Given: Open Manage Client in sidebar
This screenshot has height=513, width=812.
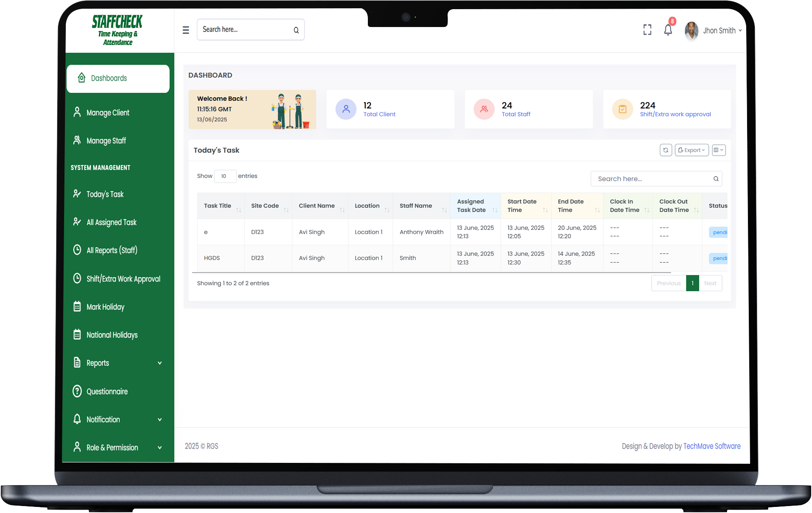Looking at the screenshot, I should coord(108,113).
